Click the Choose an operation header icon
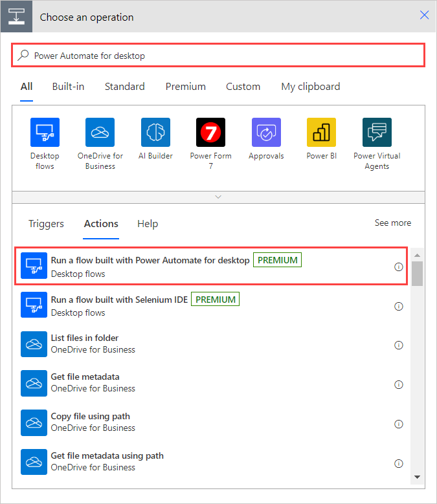 pos(16,16)
